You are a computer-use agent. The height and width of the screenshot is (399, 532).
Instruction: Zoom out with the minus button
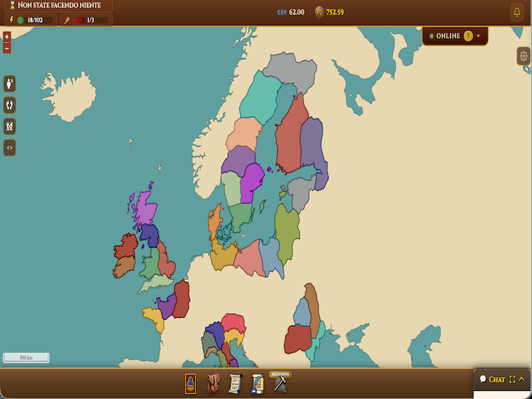pyautogui.click(x=8, y=48)
